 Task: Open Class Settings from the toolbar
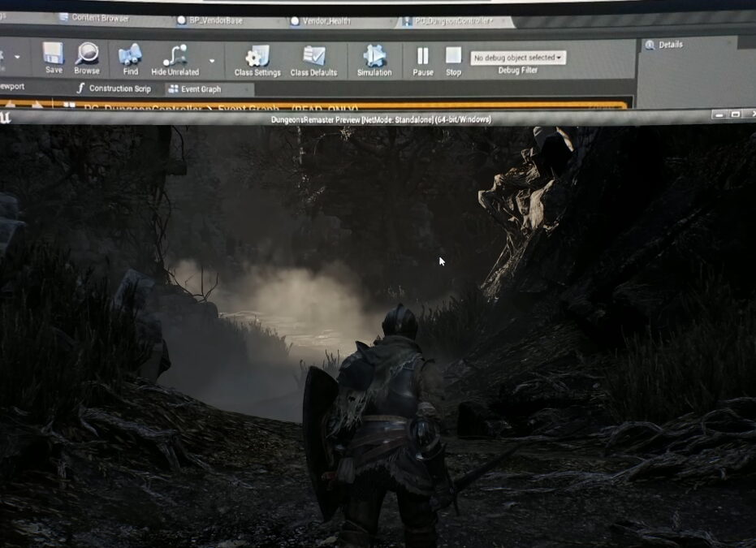[x=257, y=61]
